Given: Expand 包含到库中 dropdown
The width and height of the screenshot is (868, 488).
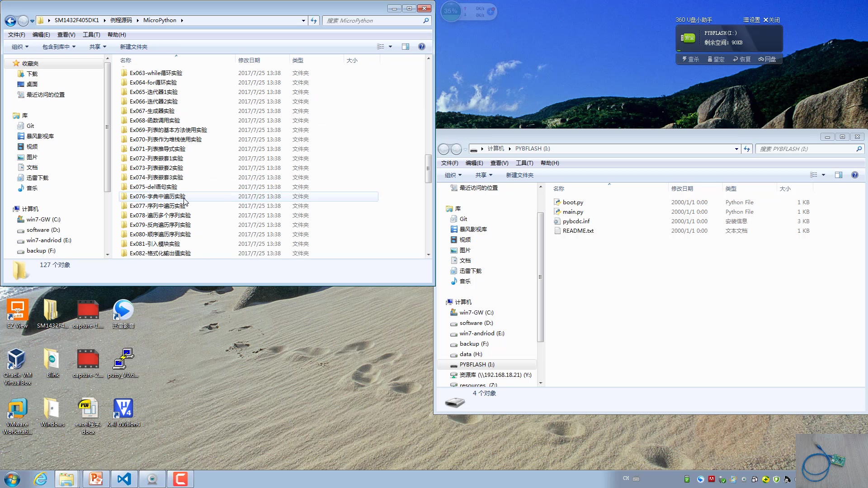Looking at the screenshot, I should [59, 47].
